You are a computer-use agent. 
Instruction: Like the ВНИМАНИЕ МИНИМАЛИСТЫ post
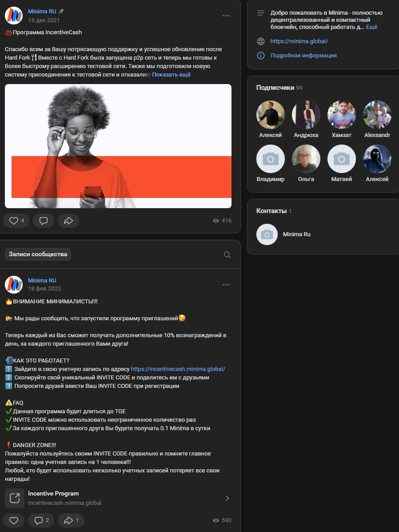point(14,520)
